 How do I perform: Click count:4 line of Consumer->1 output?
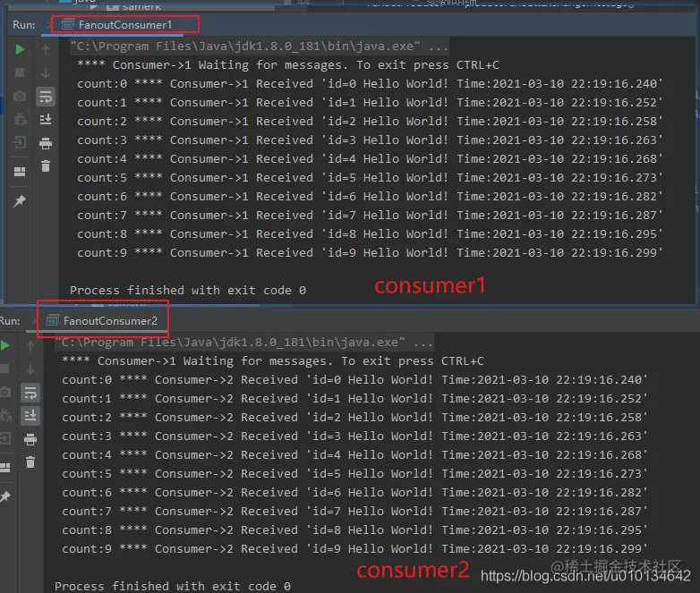pos(370,159)
